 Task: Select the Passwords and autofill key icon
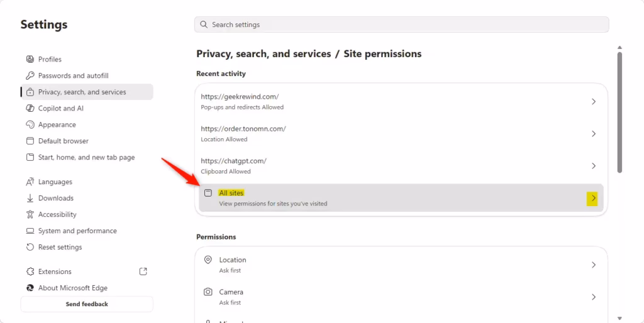30,75
